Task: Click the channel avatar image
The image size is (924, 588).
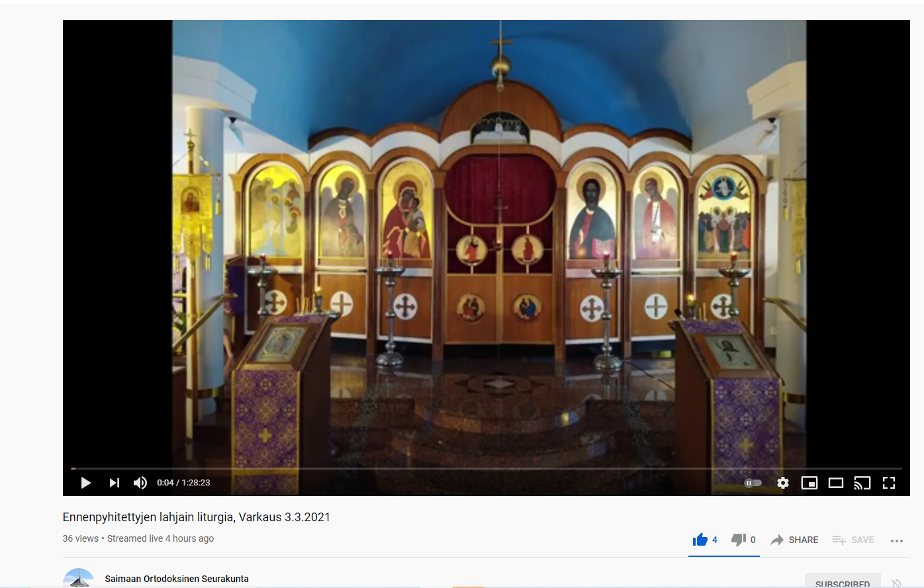Action: 79,577
